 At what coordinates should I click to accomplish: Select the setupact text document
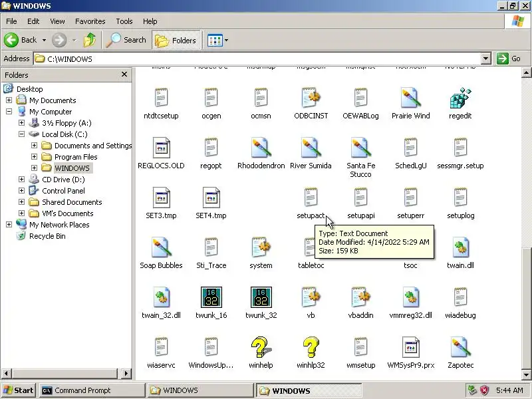point(311,198)
